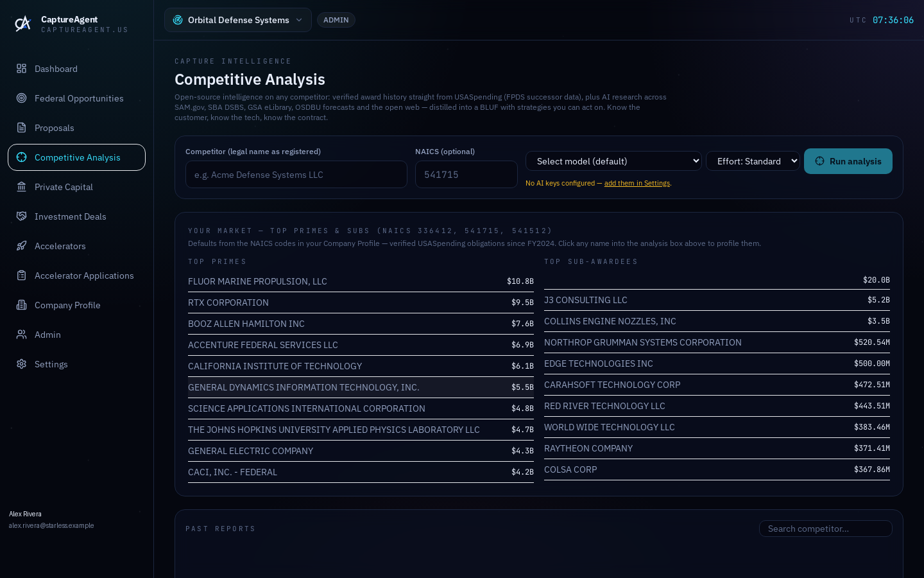Follow the add them in Settings link

pyautogui.click(x=637, y=183)
